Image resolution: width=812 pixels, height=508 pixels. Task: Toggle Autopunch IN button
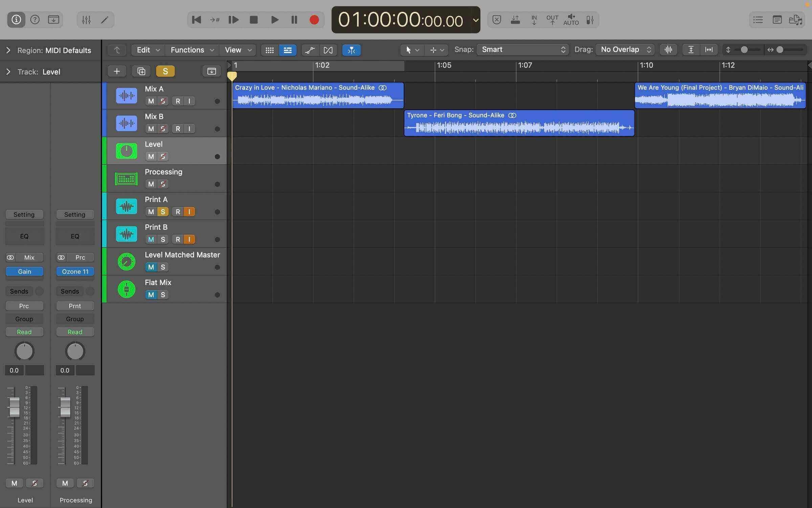534,20
